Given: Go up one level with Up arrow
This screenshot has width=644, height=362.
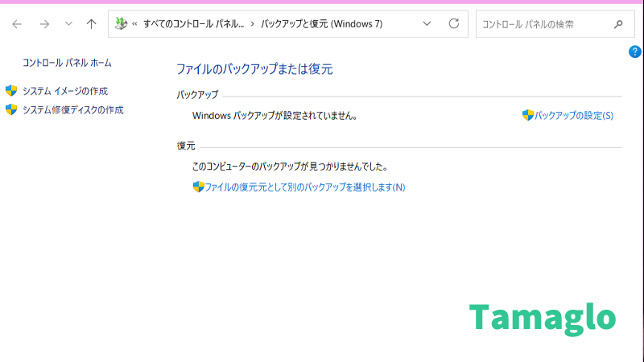Looking at the screenshot, I should pyautogui.click(x=91, y=24).
